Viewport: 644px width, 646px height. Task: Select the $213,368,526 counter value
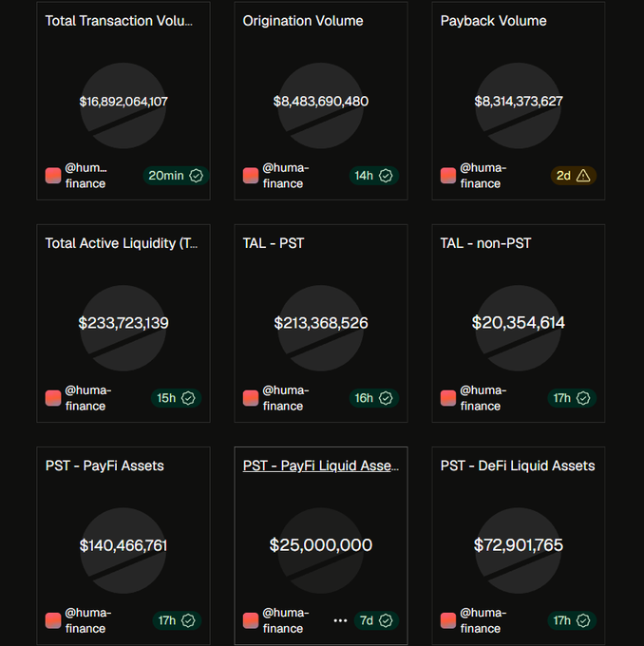[321, 323]
